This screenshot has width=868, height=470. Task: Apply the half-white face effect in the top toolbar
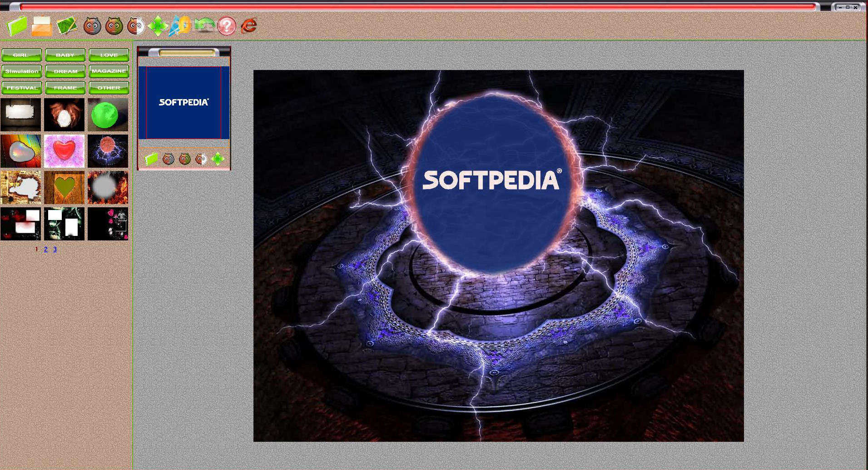[x=136, y=26]
